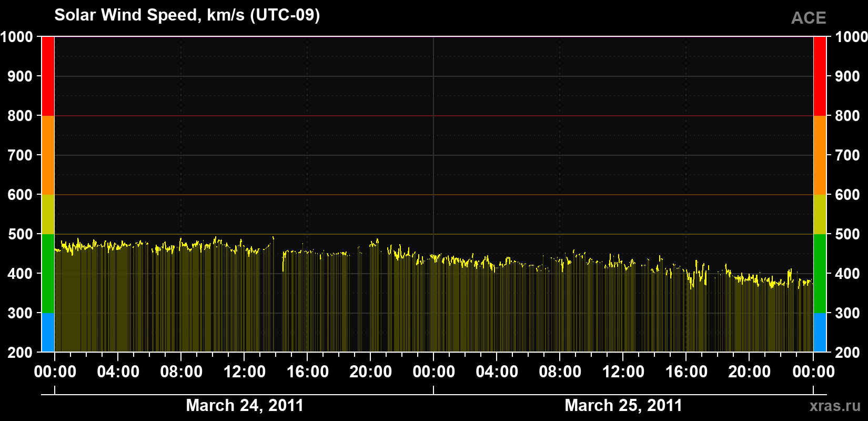Click the "ACE" satellite label
The image size is (868, 421).
point(809,18)
